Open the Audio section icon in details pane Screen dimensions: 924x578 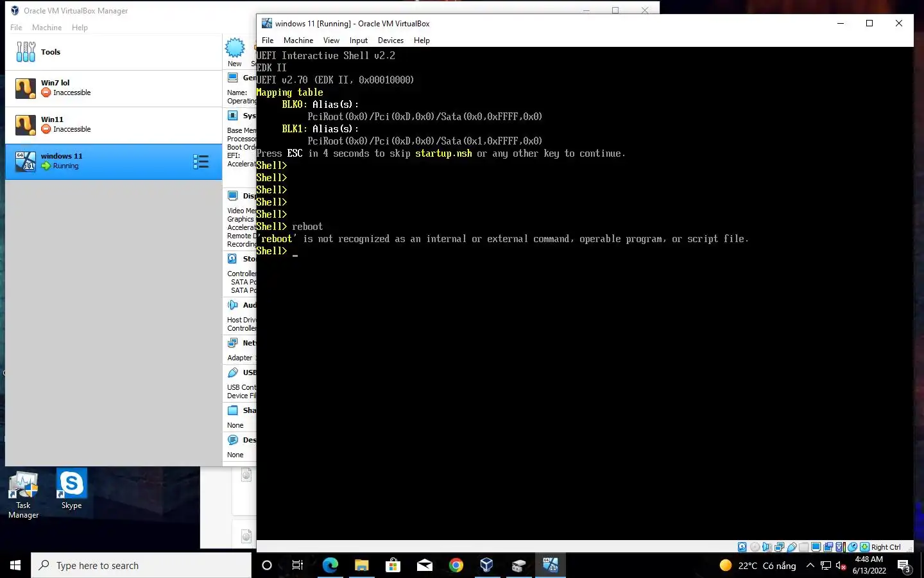point(233,305)
